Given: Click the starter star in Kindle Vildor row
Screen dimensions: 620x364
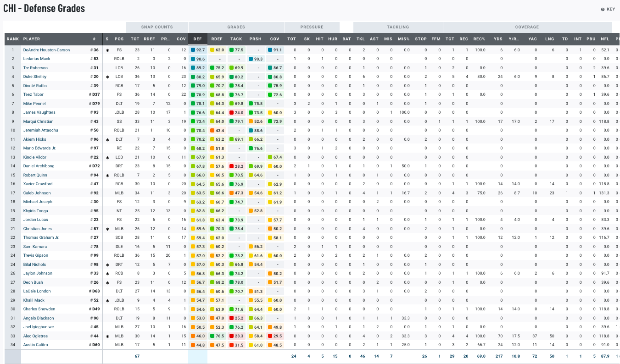Looking at the screenshot, I should tap(107, 157).
